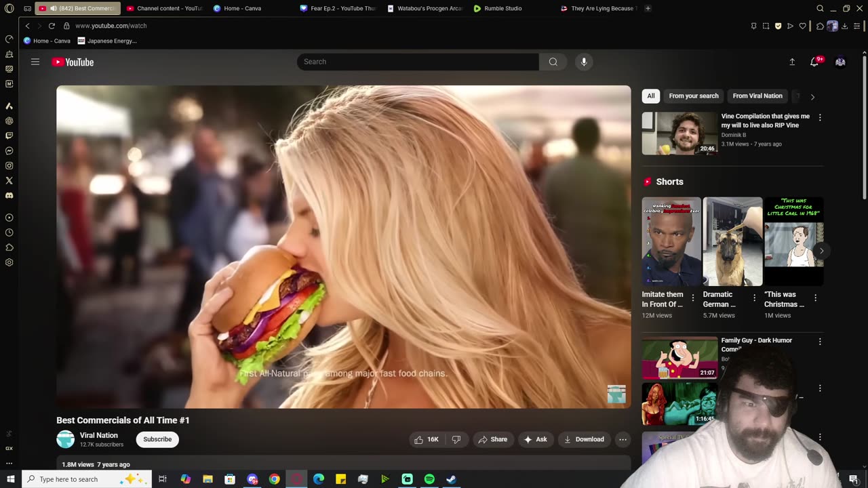Share the video via Share button
Screen dimensions: 868x488
point(493,439)
